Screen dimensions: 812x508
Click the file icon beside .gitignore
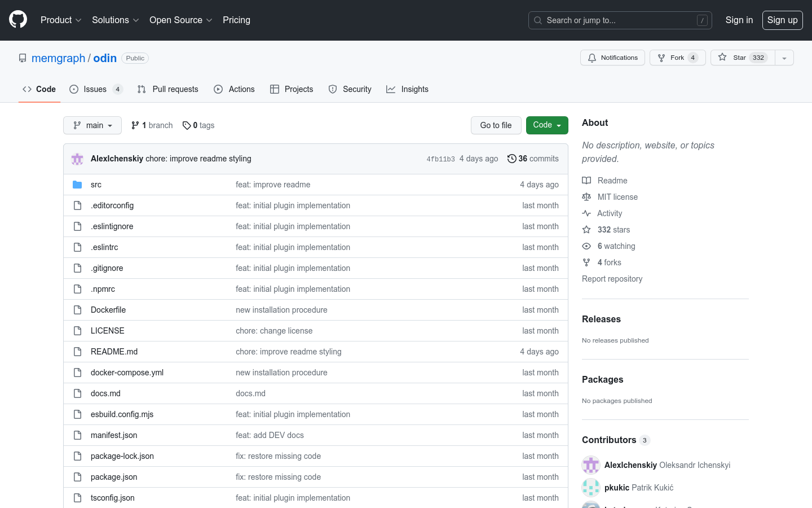pyautogui.click(x=77, y=268)
